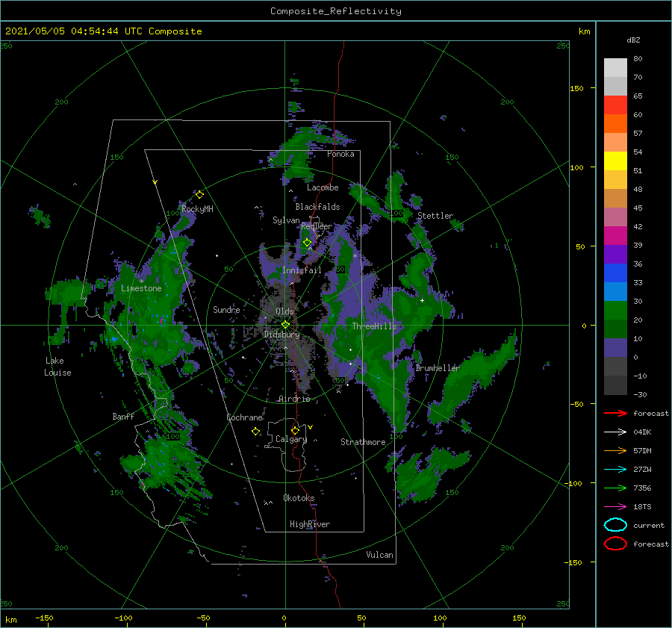The height and width of the screenshot is (628, 672).
Task: Click the -150 tick on bottom km axis
Action: (44, 618)
